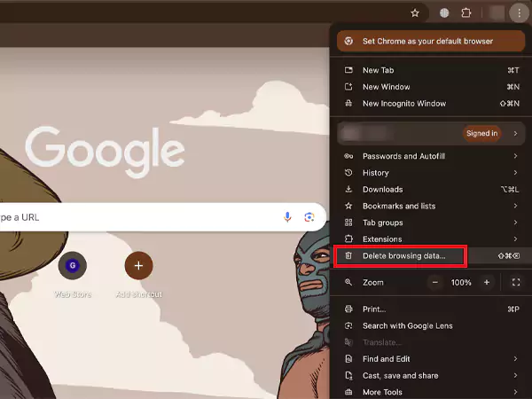Expand the Extensions submenu chevron

[x=515, y=239]
